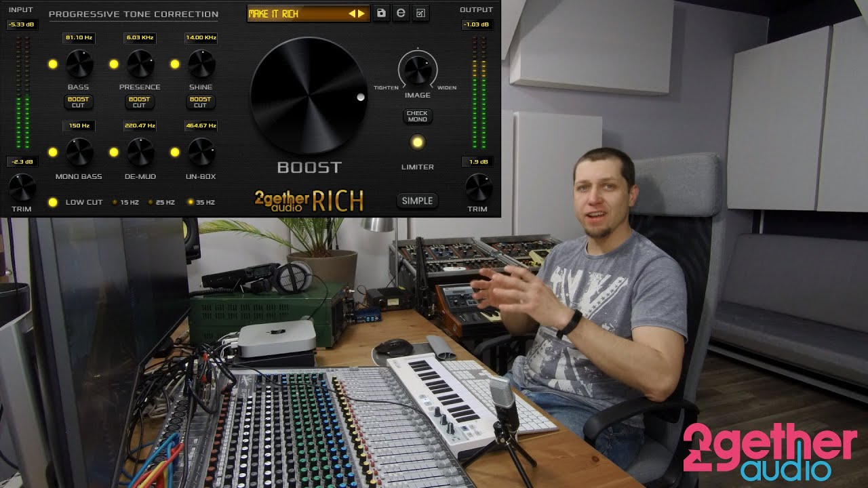The image size is (868, 488).
Task: Switch the Shine Boost/Cut button
Action: 201,102
